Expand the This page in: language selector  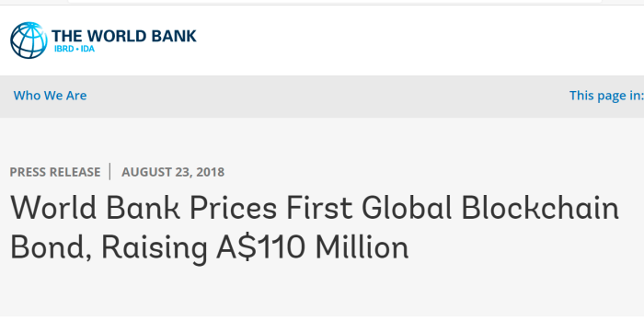point(606,96)
